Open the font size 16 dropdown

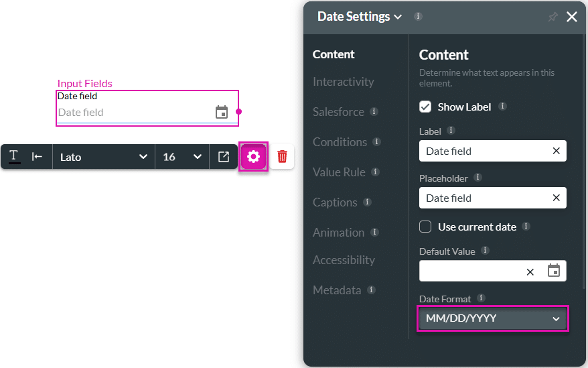tap(181, 157)
